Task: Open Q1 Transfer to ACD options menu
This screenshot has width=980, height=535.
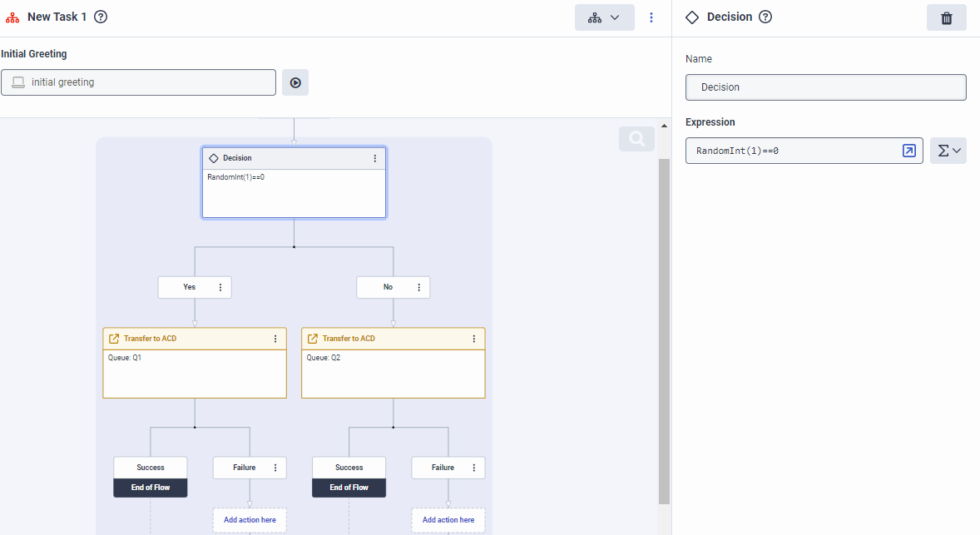Action: (275, 339)
